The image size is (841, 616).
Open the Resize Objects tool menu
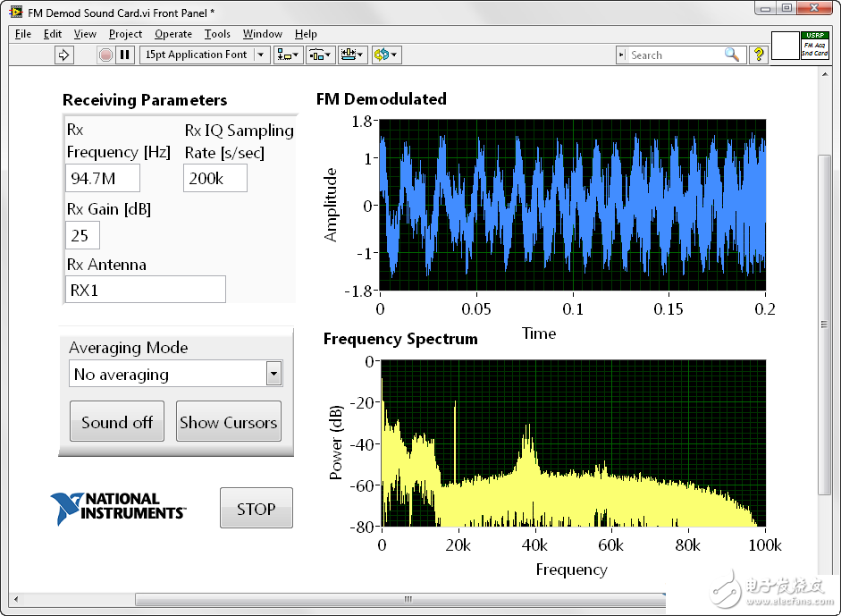(352, 55)
